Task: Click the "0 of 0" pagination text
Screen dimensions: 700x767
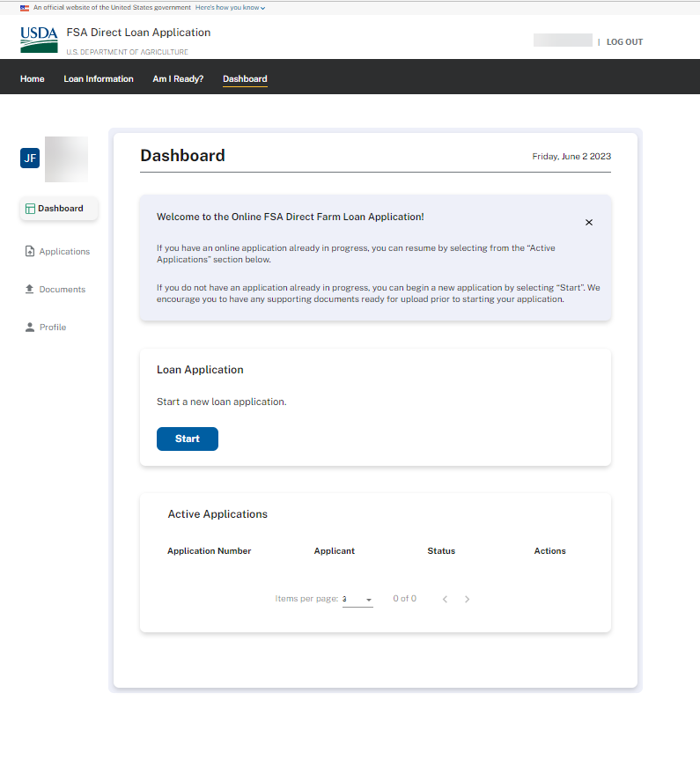Action: 404,599
